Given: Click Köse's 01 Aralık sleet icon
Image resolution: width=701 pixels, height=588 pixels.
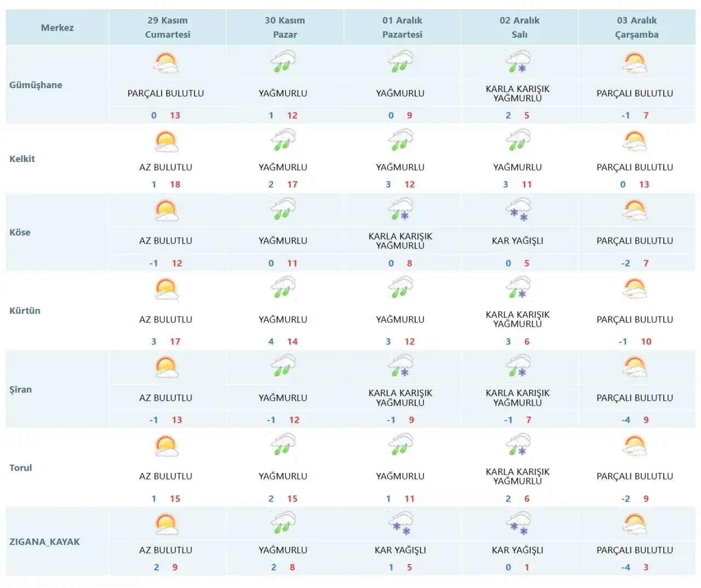Looking at the screenshot, I should 400,210.
